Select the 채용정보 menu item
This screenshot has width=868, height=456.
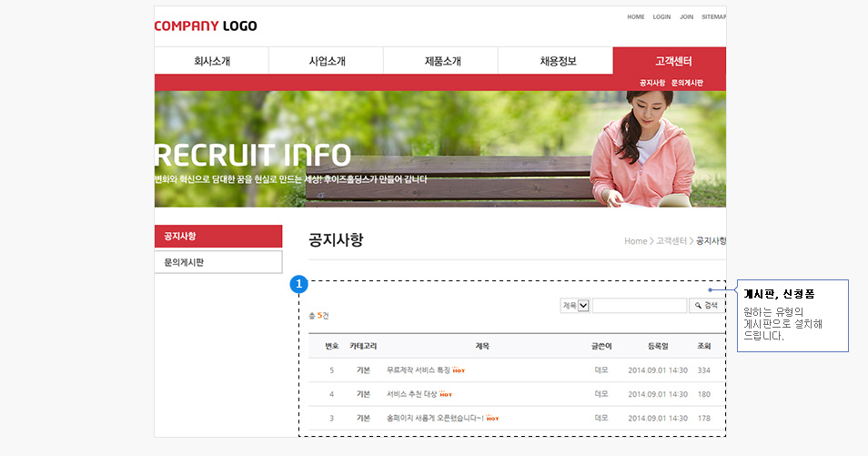point(556,62)
